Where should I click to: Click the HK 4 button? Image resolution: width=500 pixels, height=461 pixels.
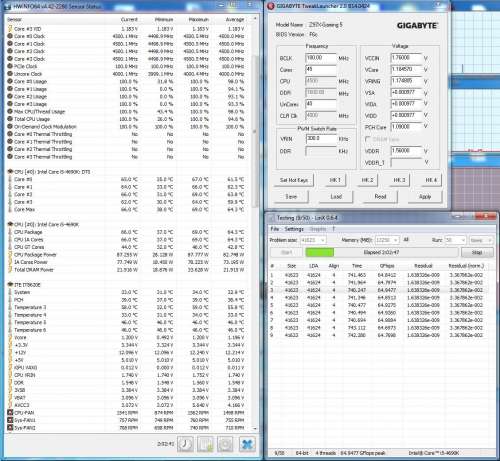tap(431, 180)
